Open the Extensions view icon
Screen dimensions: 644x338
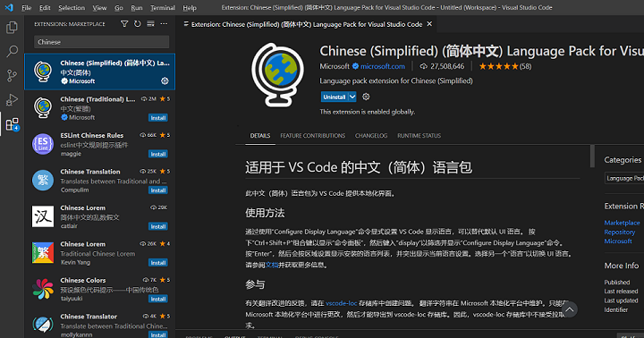point(12,124)
